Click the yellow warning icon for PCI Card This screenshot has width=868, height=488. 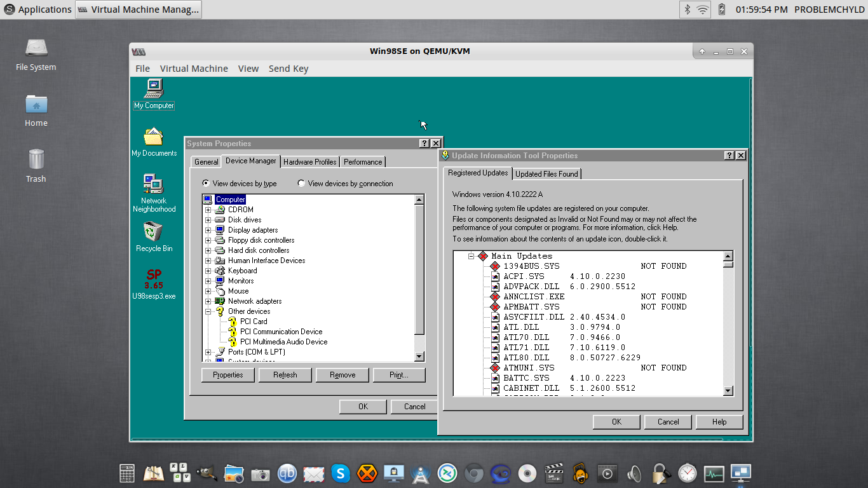[233, 322]
